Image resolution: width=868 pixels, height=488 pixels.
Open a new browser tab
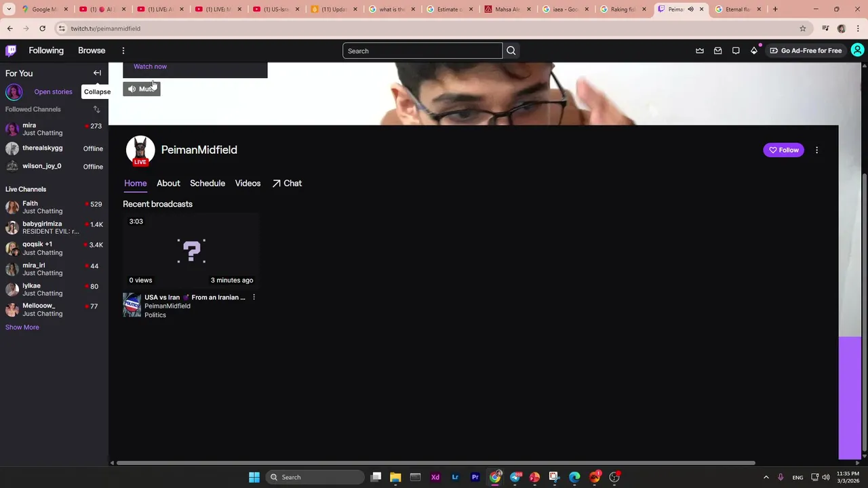click(775, 9)
